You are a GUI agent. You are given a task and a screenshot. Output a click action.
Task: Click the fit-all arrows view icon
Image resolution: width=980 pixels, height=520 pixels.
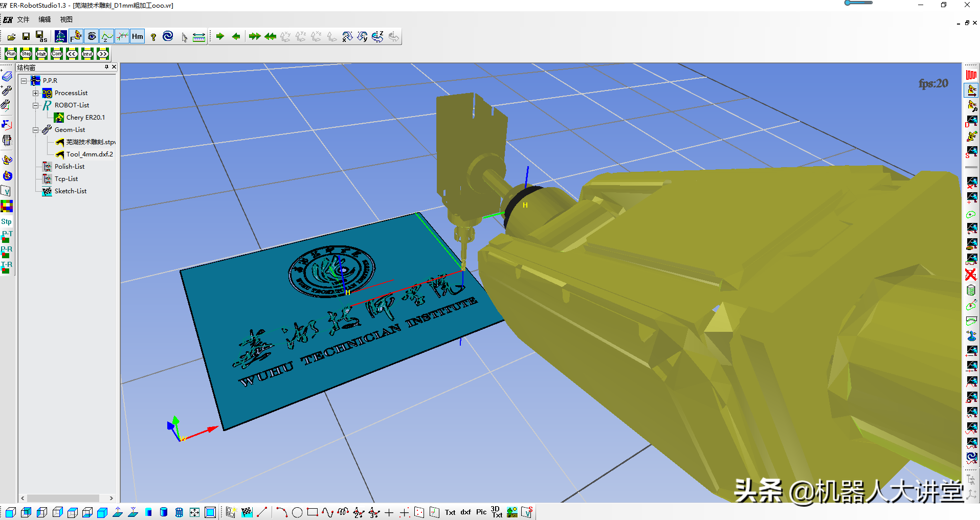pos(194,512)
